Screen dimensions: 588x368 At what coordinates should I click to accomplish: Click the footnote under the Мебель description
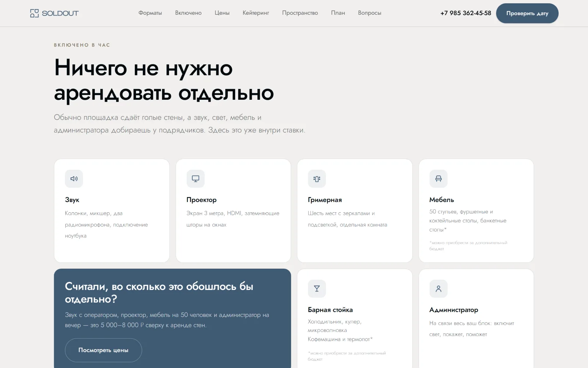coord(468,246)
